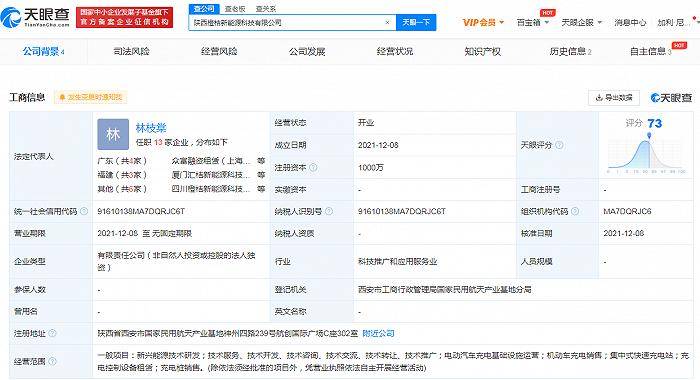
Task: Click the help icon beside 经营范围
Action: pos(52,361)
